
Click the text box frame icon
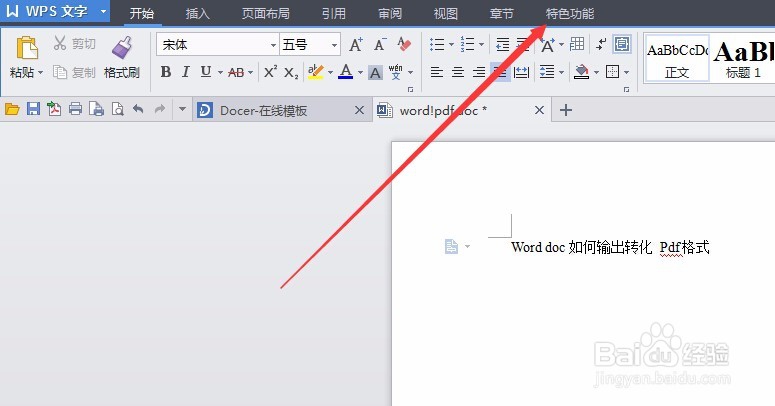[622, 44]
